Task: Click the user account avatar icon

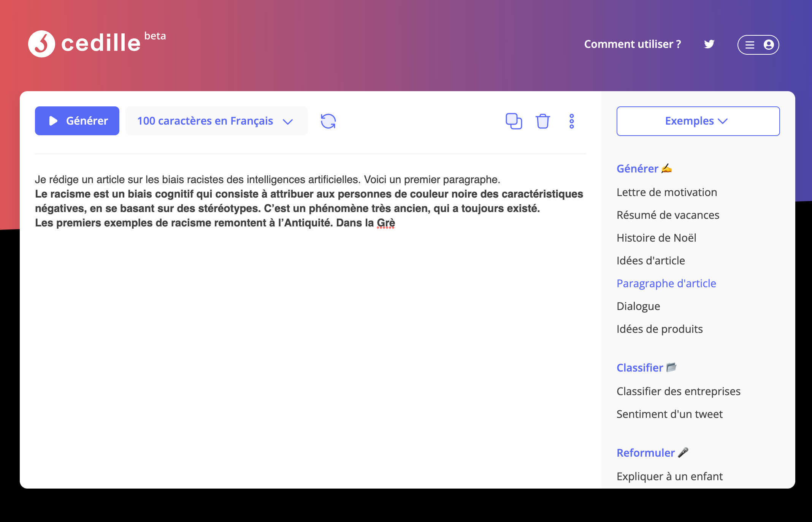Action: coord(769,45)
